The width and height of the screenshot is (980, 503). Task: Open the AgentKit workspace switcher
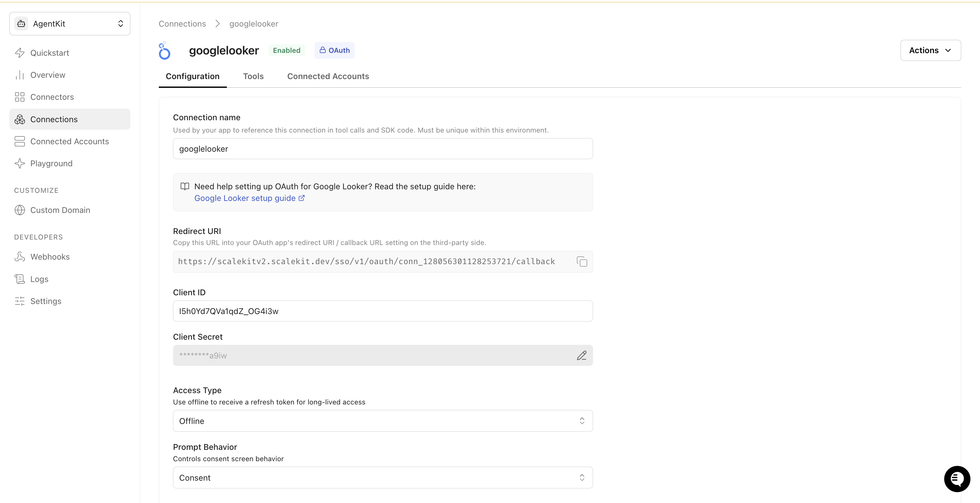(70, 24)
